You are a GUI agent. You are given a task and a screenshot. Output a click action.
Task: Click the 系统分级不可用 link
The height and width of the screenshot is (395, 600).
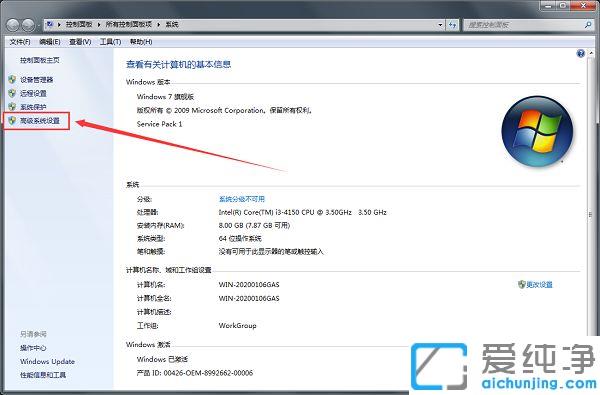[241, 199]
